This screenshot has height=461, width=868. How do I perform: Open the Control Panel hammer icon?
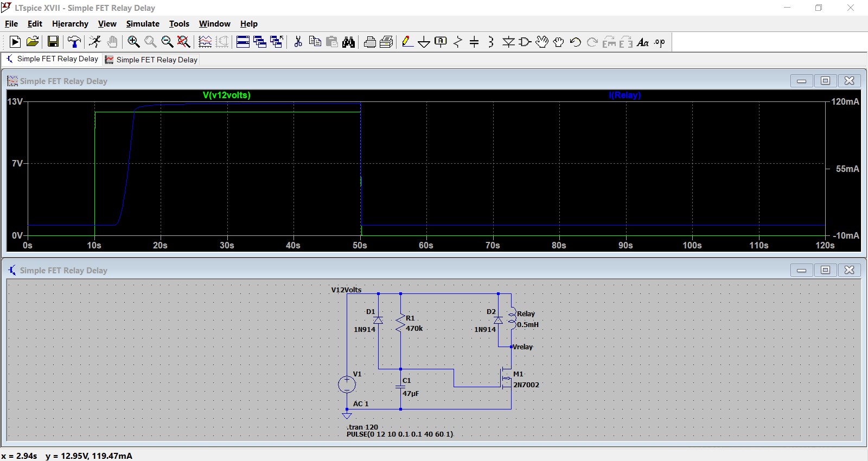coord(74,42)
